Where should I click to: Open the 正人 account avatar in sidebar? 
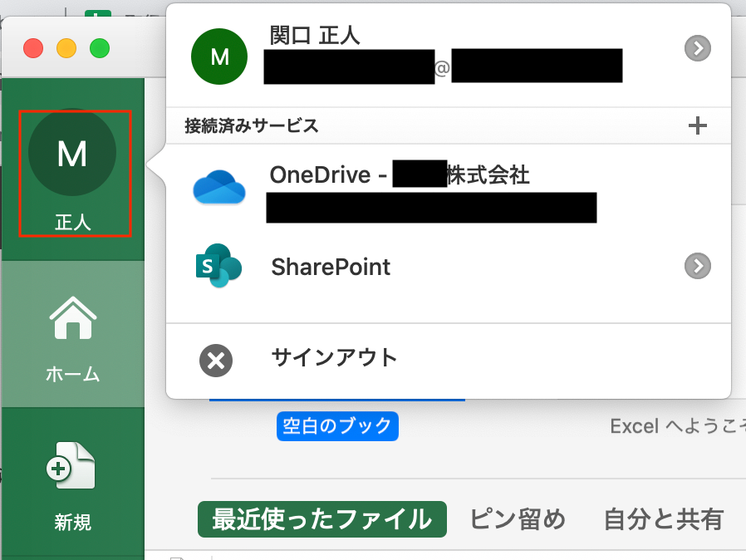pos(72,152)
